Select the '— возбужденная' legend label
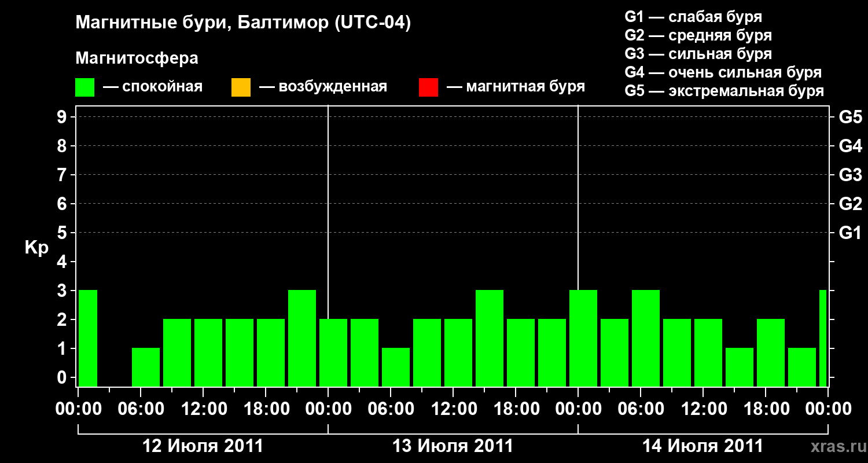This screenshot has height=463, width=868. click(x=323, y=87)
